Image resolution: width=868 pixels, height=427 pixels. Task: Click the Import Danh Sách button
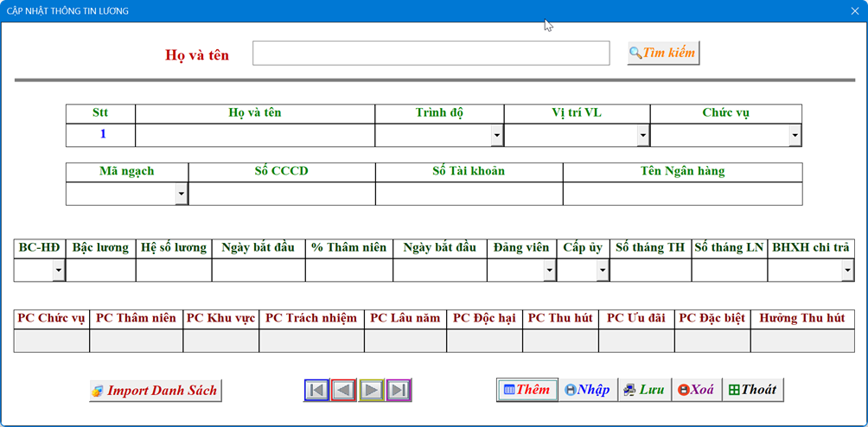pyautogui.click(x=156, y=391)
